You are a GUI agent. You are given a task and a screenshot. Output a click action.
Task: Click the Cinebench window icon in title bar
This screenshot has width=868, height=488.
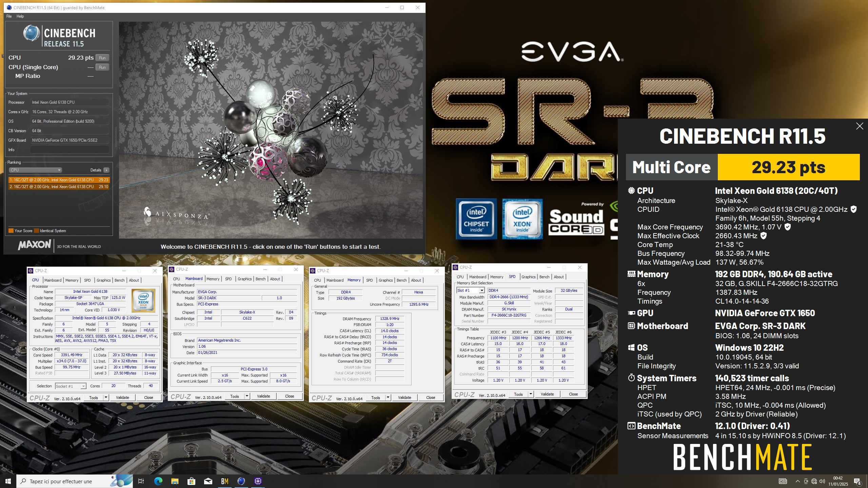click(x=9, y=7)
